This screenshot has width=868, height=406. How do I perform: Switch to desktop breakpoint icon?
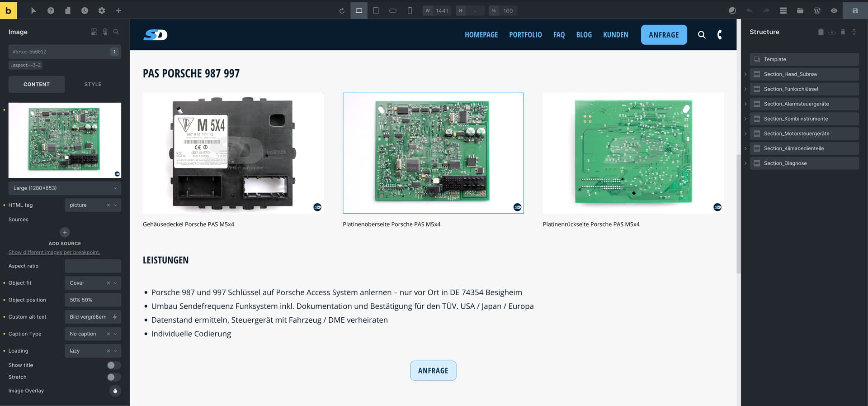(359, 10)
